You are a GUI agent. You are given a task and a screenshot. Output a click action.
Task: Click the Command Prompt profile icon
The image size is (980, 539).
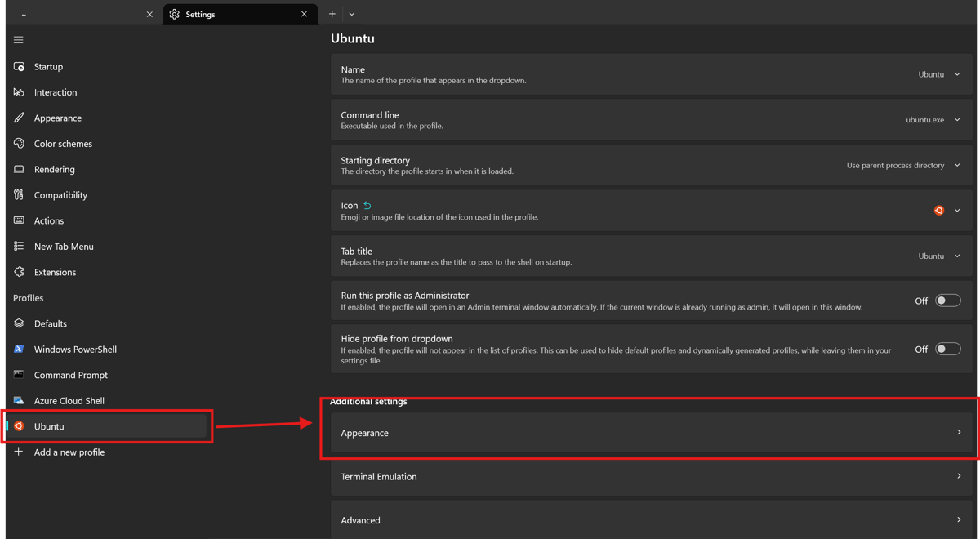(x=19, y=375)
